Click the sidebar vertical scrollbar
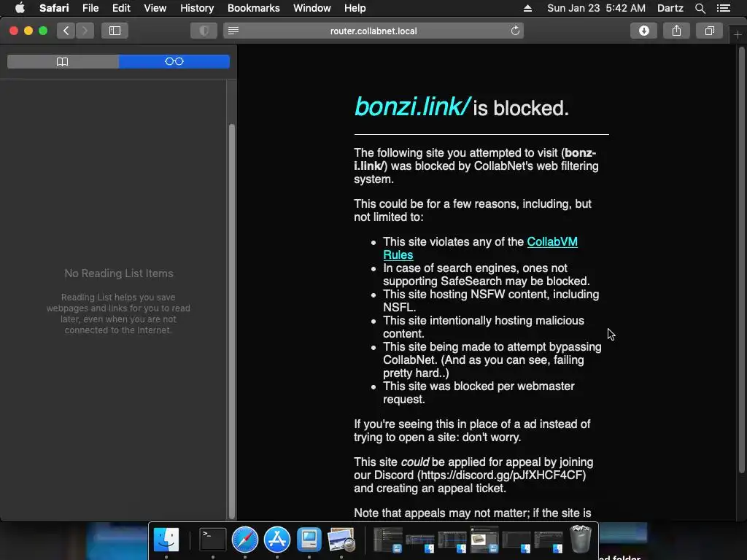 click(232, 322)
